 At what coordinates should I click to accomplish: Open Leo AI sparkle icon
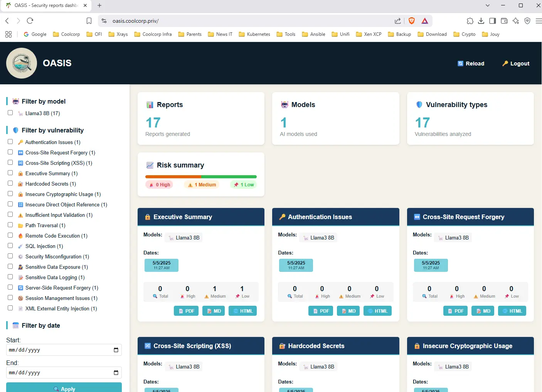[x=516, y=21]
